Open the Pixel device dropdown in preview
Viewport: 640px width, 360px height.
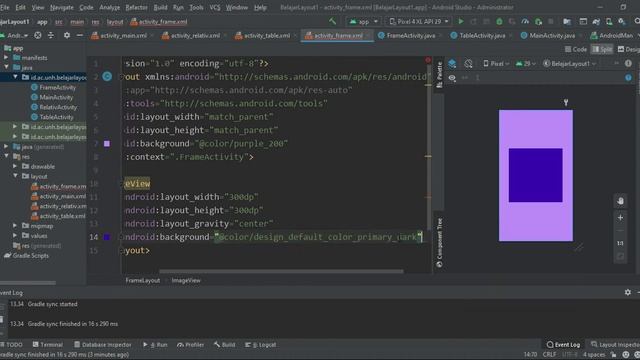[x=496, y=64]
